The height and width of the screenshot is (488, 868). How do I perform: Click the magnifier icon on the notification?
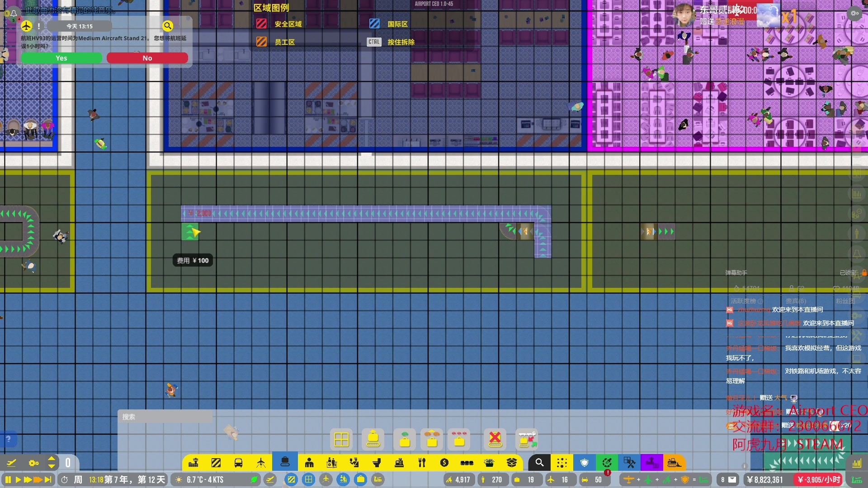168,26
